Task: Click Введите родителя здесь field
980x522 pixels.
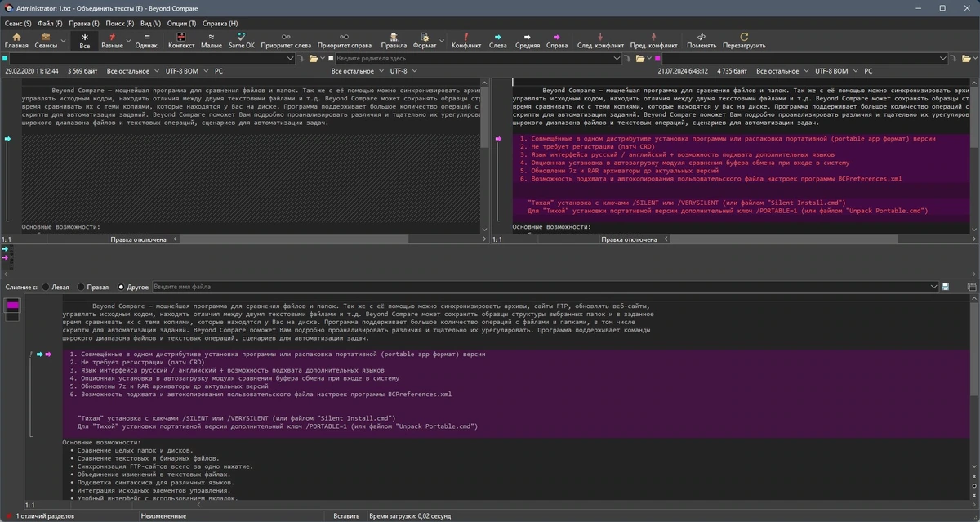Action: click(x=479, y=59)
